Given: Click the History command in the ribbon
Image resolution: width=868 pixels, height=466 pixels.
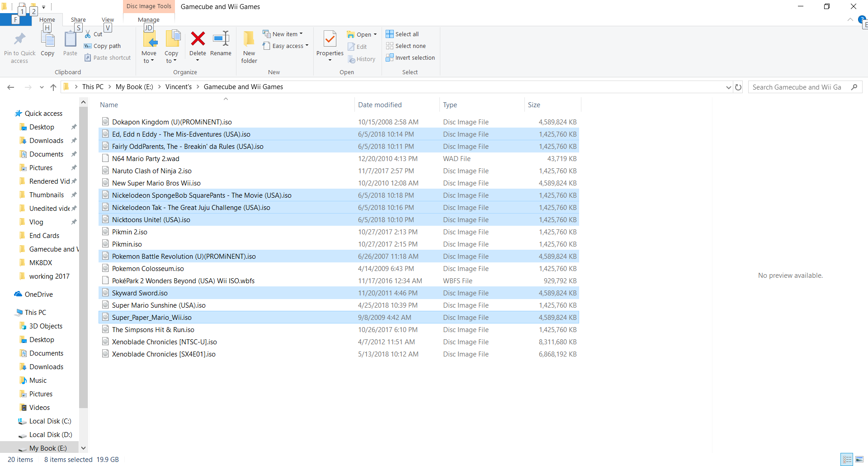Looking at the screenshot, I should pos(361,59).
